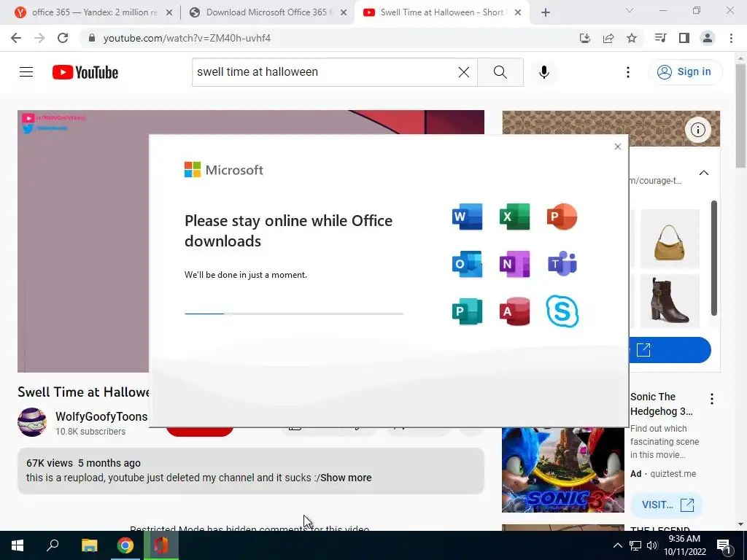Viewport: 747px width, 560px height.
Task: Open the notification center icon
Action: tap(724, 546)
